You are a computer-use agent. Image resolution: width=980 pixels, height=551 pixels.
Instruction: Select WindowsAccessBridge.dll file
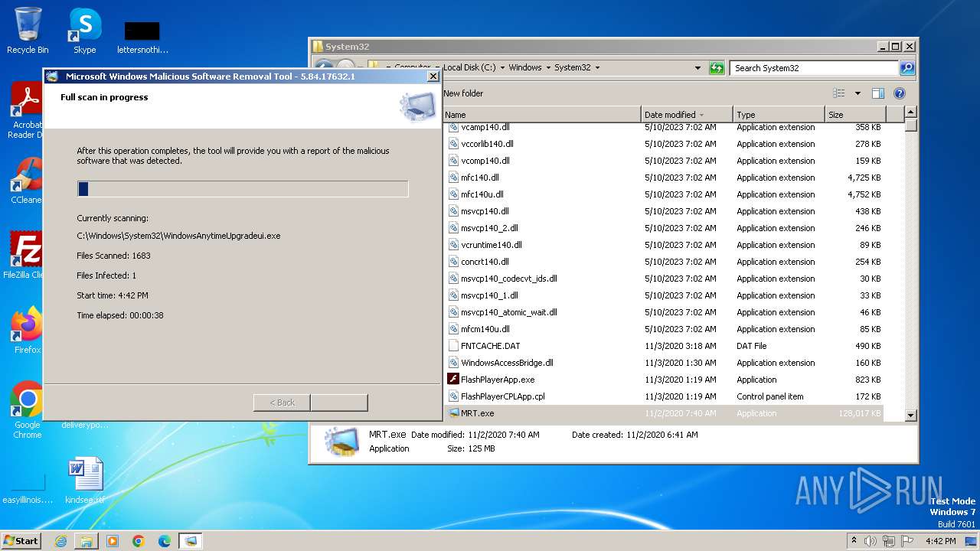(x=665, y=363)
